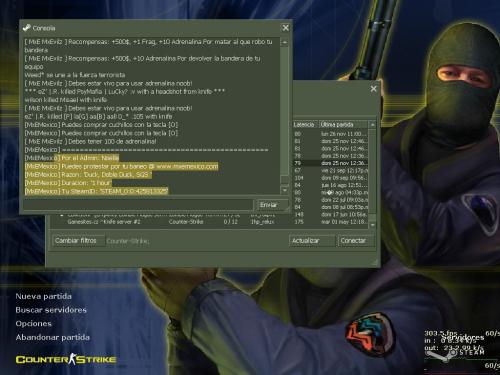The image size is (500, 375).
Task: Click the 'mar 01 may 12:18' entry
Action: 344,222
